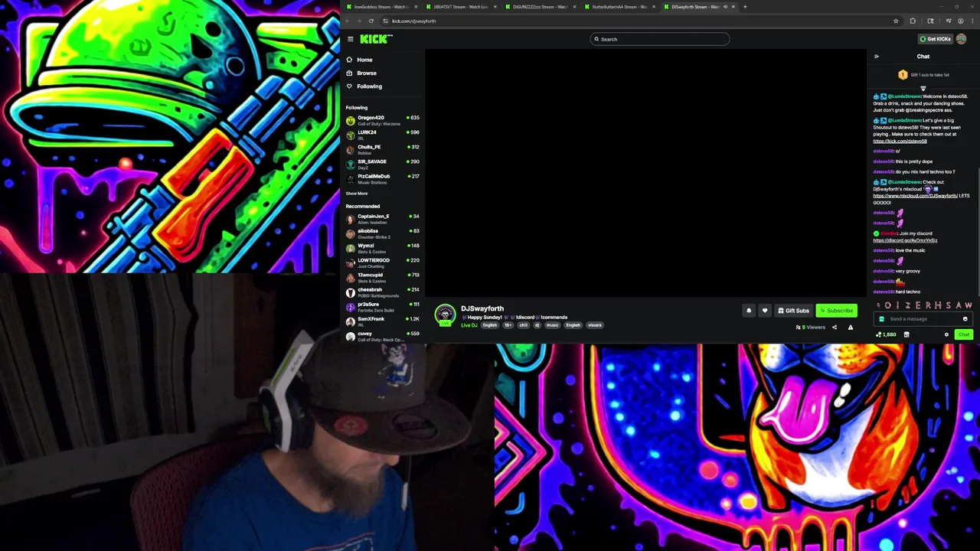Open the chat identity icon in message box
This screenshot has height=551, width=980.
881,319
